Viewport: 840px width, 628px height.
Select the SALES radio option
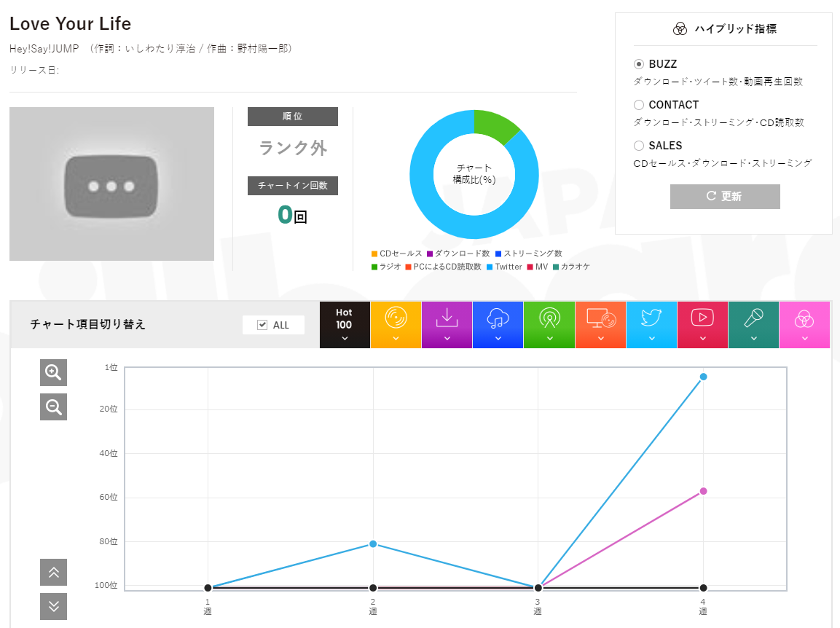pyautogui.click(x=639, y=145)
